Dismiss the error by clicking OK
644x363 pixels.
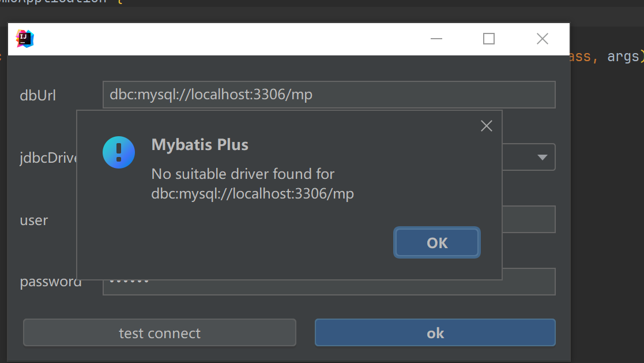pos(436,242)
